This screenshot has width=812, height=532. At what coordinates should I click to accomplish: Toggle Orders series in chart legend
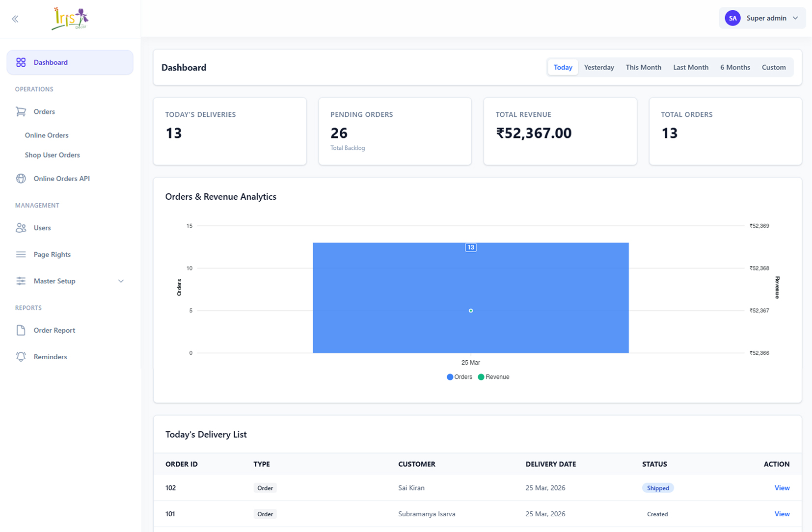[x=459, y=377]
